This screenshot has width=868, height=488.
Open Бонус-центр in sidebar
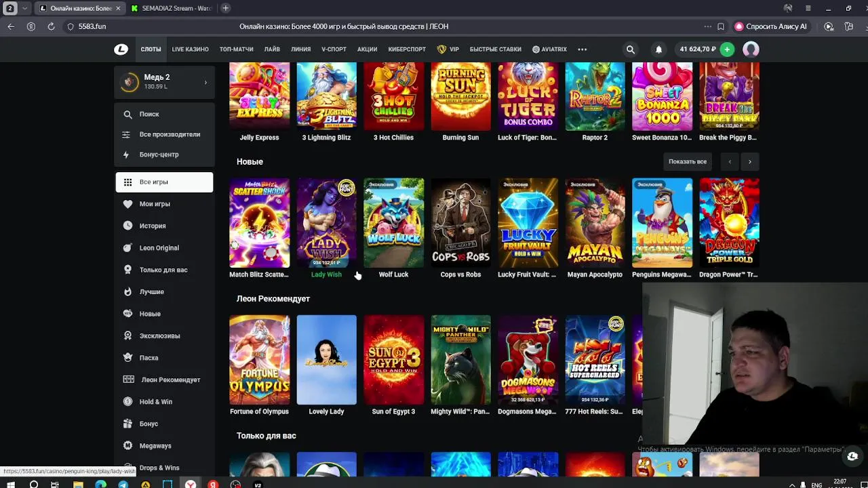(x=159, y=155)
